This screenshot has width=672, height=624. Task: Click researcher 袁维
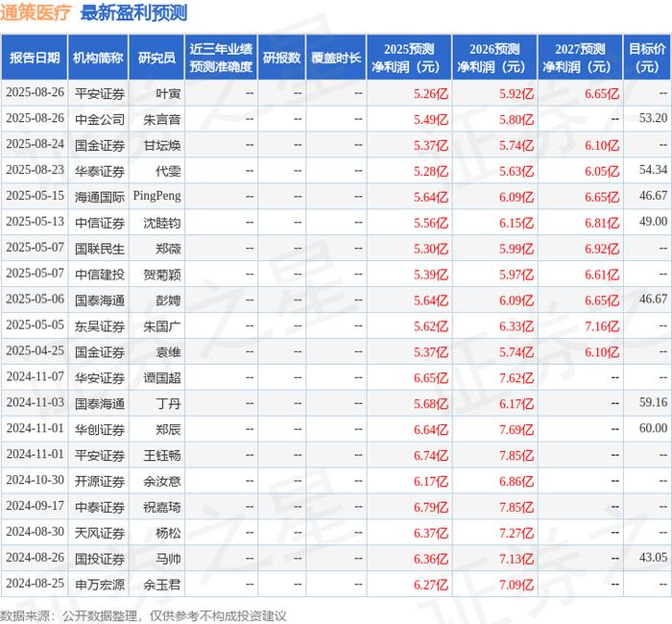pos(168,352)
